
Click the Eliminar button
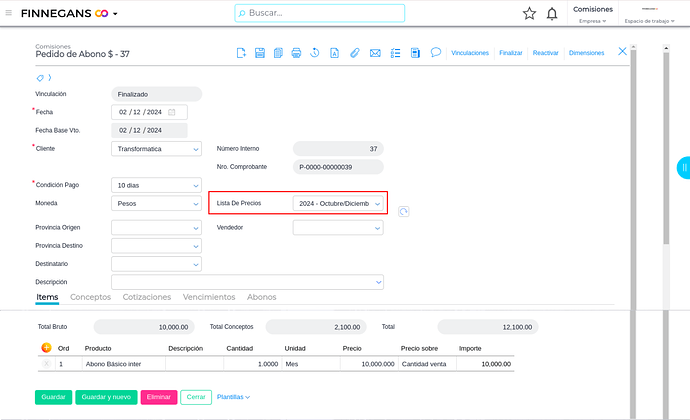coord(158,397)
